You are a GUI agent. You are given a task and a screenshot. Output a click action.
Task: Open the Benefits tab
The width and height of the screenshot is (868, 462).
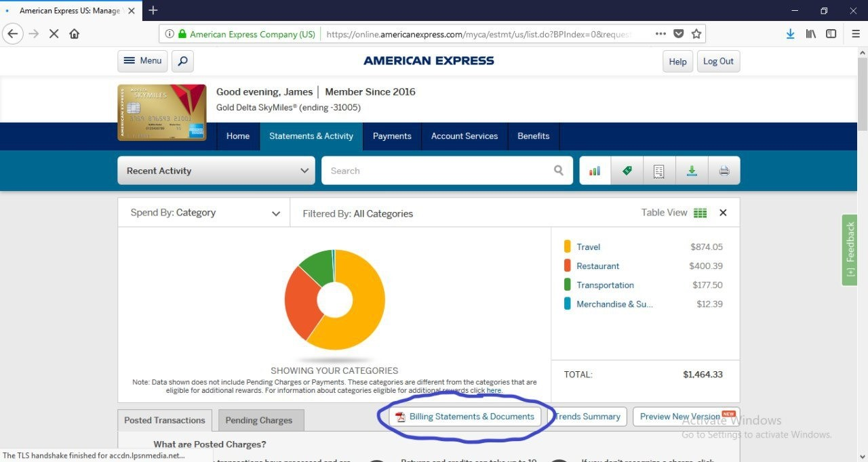point(534,136)
